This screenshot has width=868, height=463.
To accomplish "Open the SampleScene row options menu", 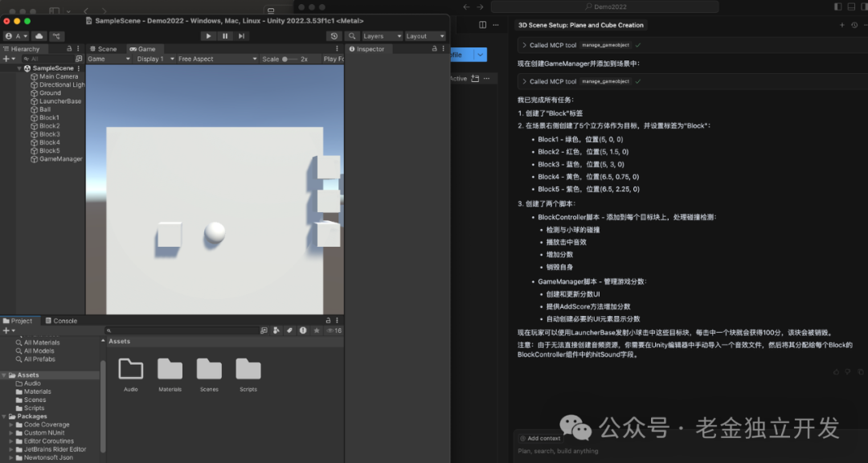I will (x=79, y=68).
